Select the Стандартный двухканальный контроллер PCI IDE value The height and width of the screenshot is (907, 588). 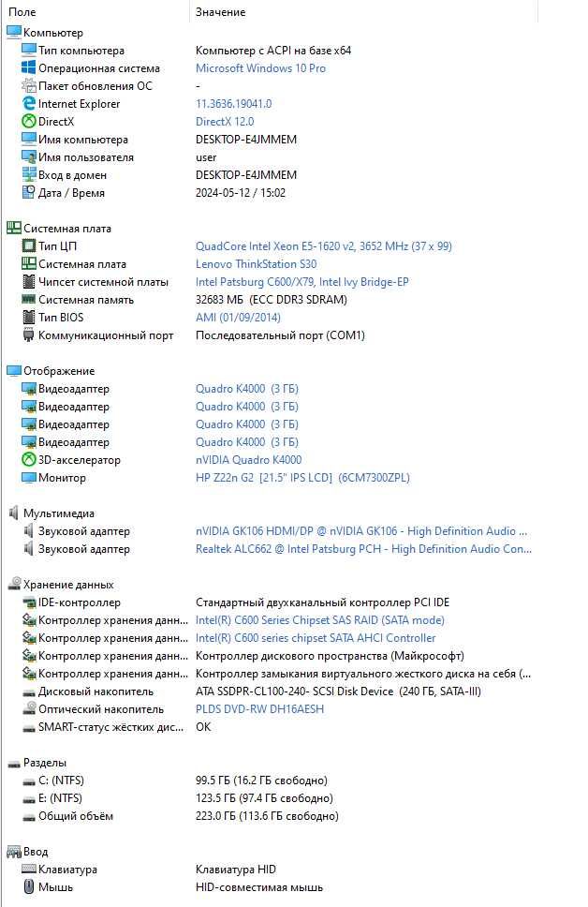click(x=323, y=602)
